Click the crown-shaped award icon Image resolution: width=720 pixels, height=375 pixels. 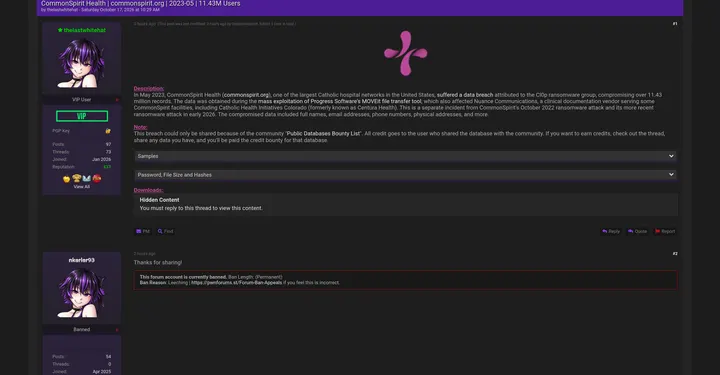coord(87,179)
